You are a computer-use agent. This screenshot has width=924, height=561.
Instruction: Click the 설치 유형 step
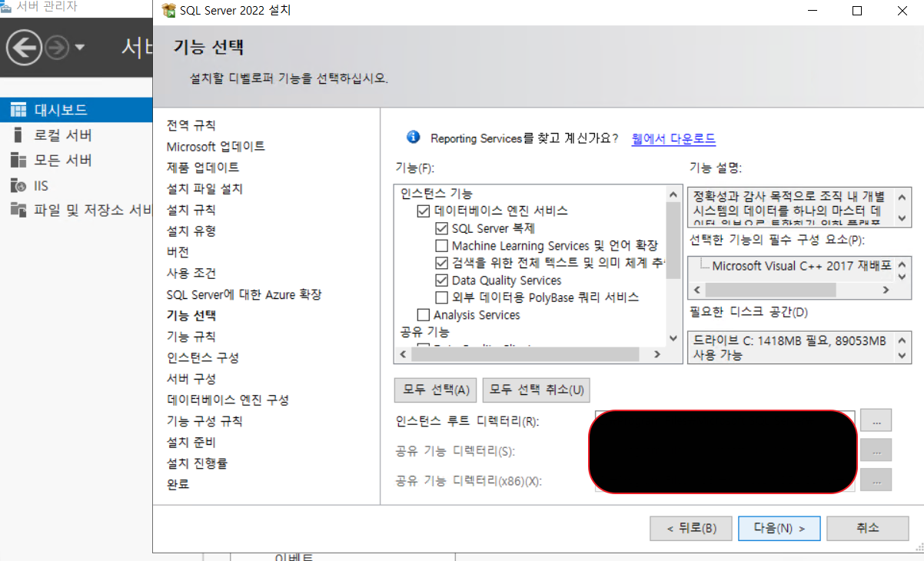(x=191, y=231)
